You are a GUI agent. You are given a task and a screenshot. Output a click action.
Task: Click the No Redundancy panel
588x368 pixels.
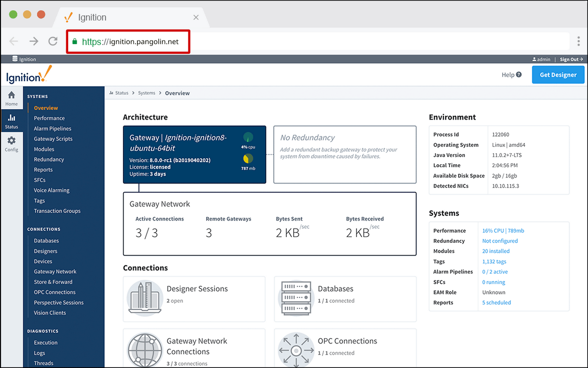(345, 154)
